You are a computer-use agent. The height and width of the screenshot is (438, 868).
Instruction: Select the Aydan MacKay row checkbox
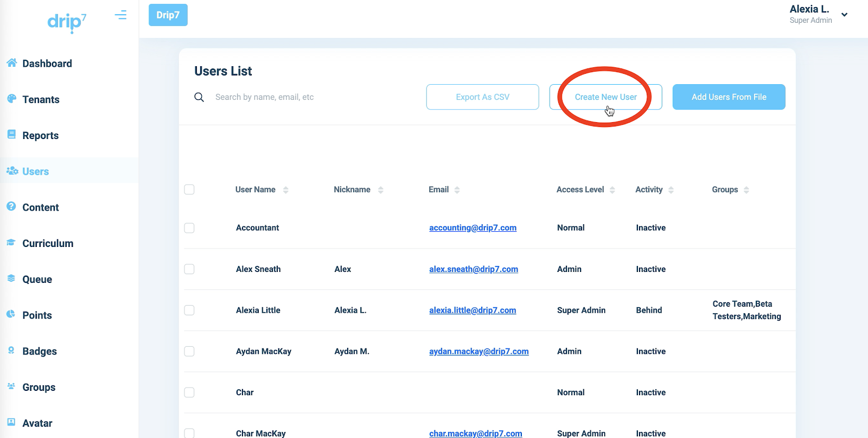pos(189,351)
